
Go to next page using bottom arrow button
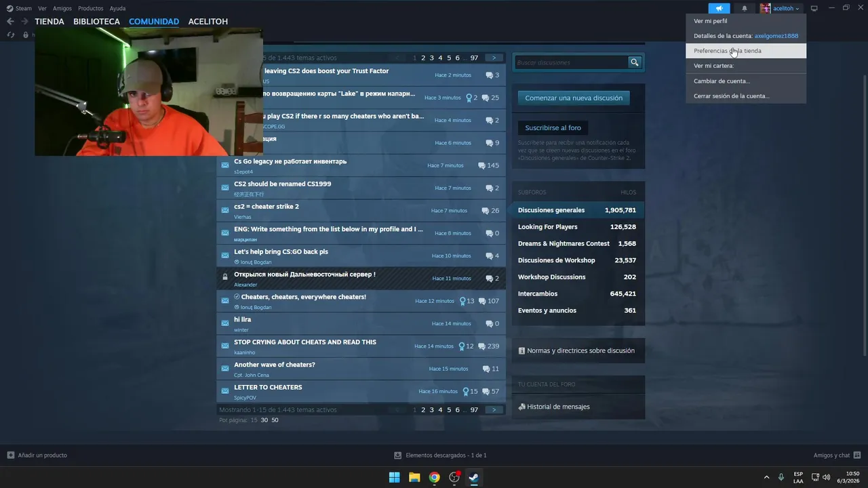click(494, 409)
